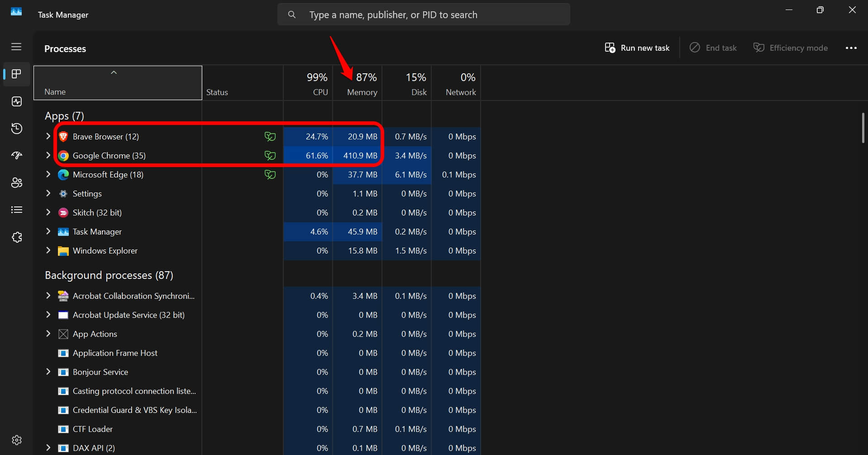Select the Application Frame Host process

click(257, 353)
